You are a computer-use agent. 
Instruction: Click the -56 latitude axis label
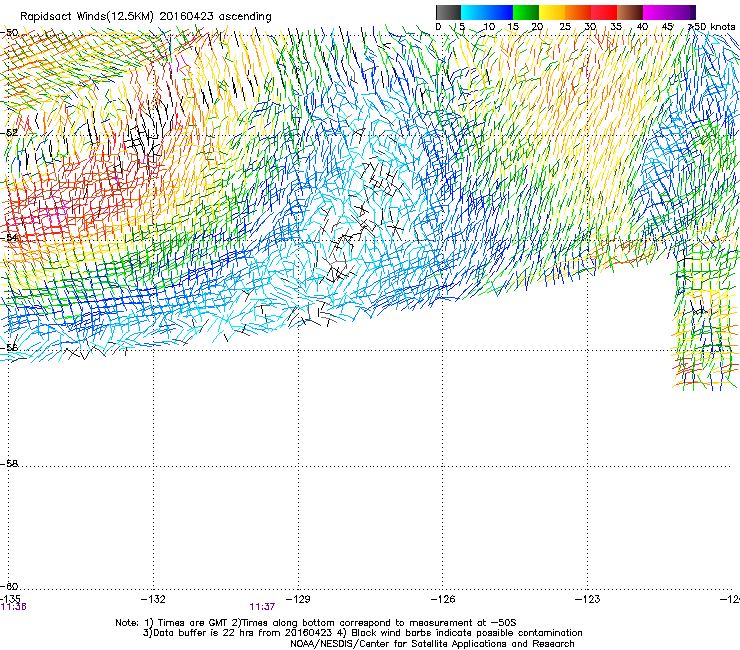pos(9,348)
